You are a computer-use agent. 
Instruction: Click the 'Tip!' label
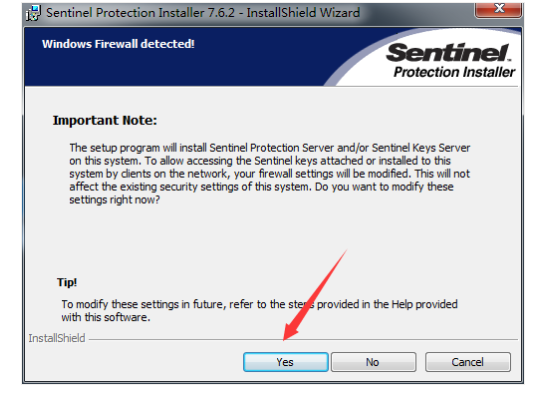pyautogui.click(x=67, y=282)
